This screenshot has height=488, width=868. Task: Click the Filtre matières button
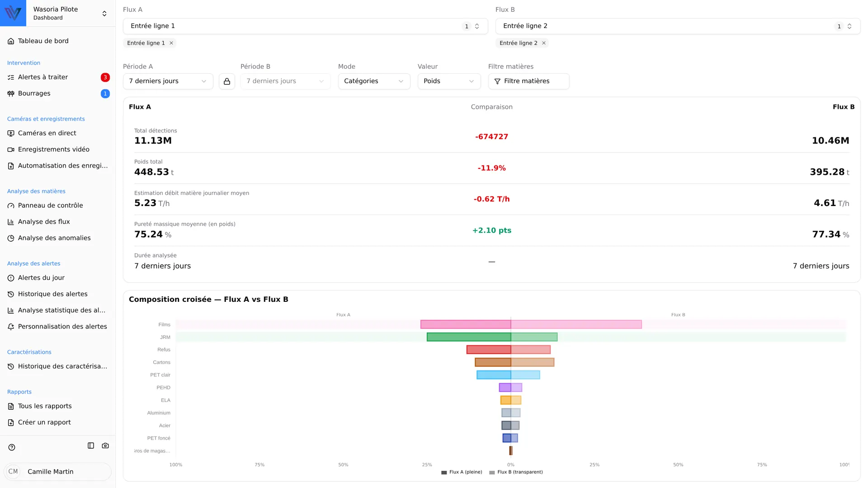tap(528, 81)
